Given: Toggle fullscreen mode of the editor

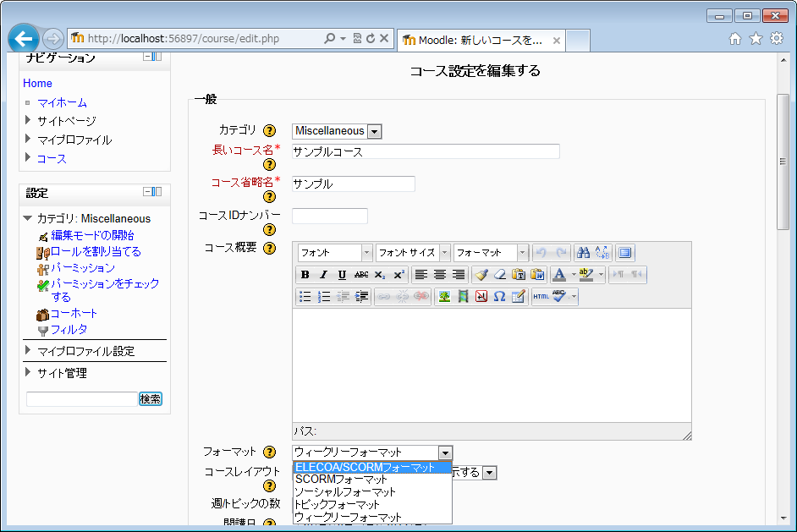Looking at the screenshot, I should coord(624,253).
